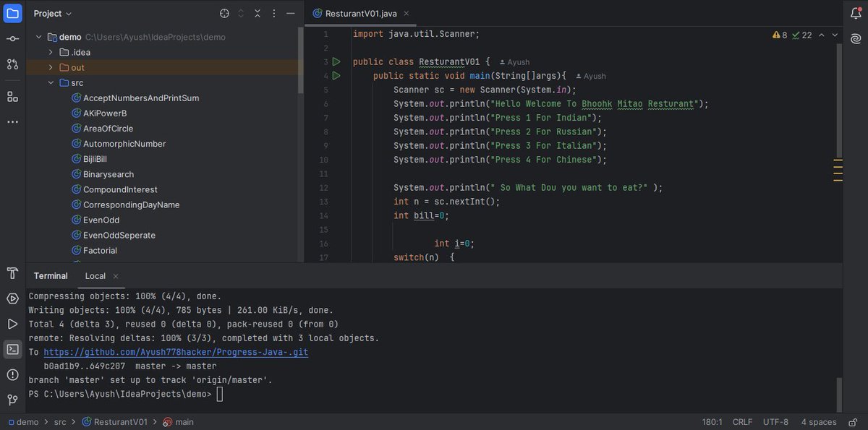
Task: Go to next highlighted error arrow
Action: coord(835,35)
